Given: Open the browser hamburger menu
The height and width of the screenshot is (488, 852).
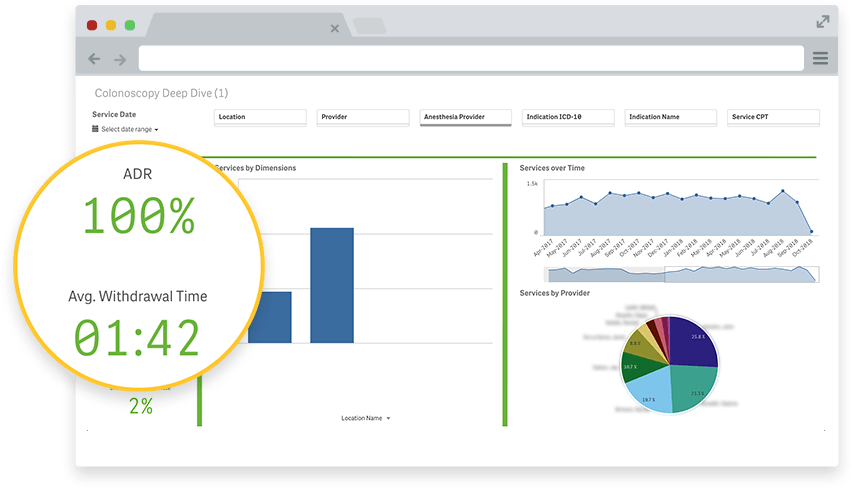Looking at the screenshot, I should 820,58.
